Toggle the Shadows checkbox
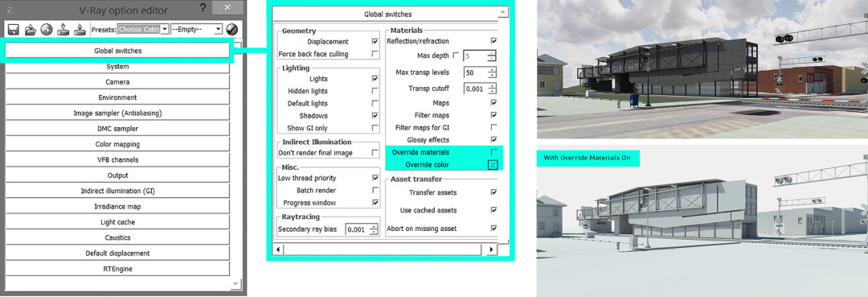868x297 pixels. click(x=375, y=116)
